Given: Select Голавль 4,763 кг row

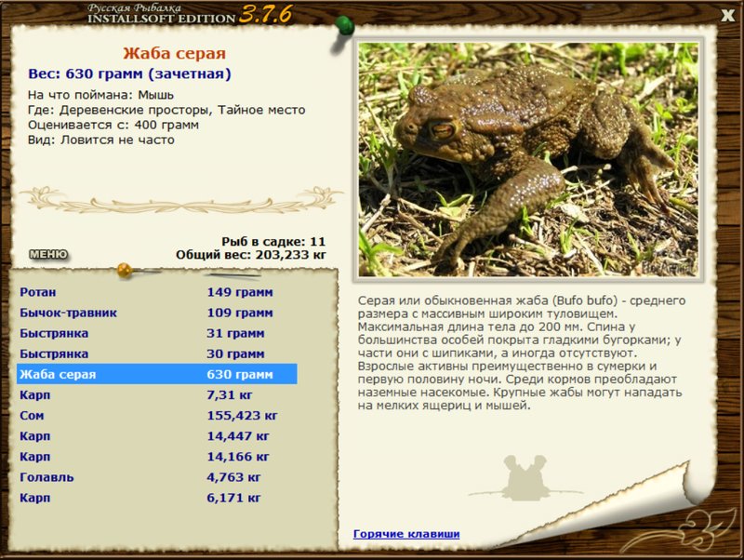Looking at the screenshot, I should coord(156,477).
